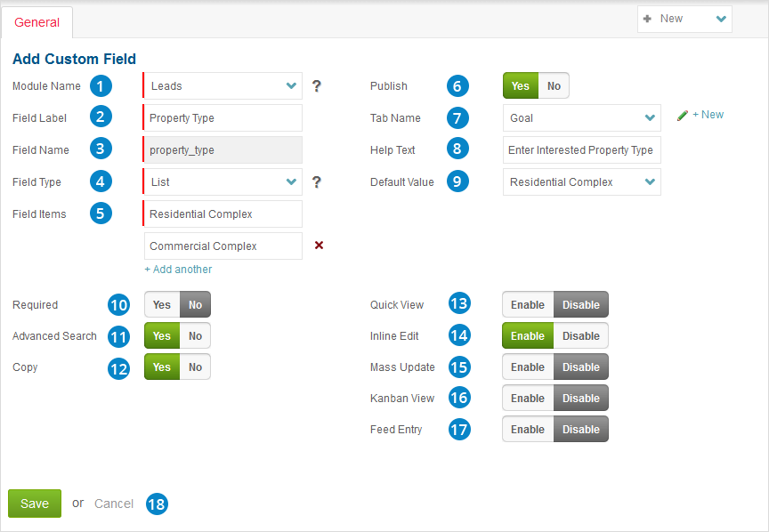This screenshot has width=769, height=532.
Task: Click the Kanban View label
Action: click(x=402, y=399)
